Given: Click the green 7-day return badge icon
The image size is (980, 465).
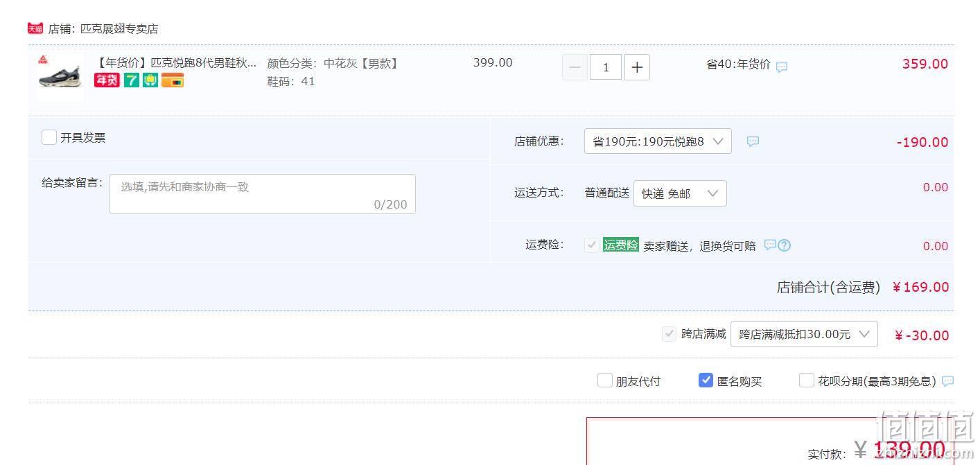Looking at the screenshot, I should click(x=132, y=80).
